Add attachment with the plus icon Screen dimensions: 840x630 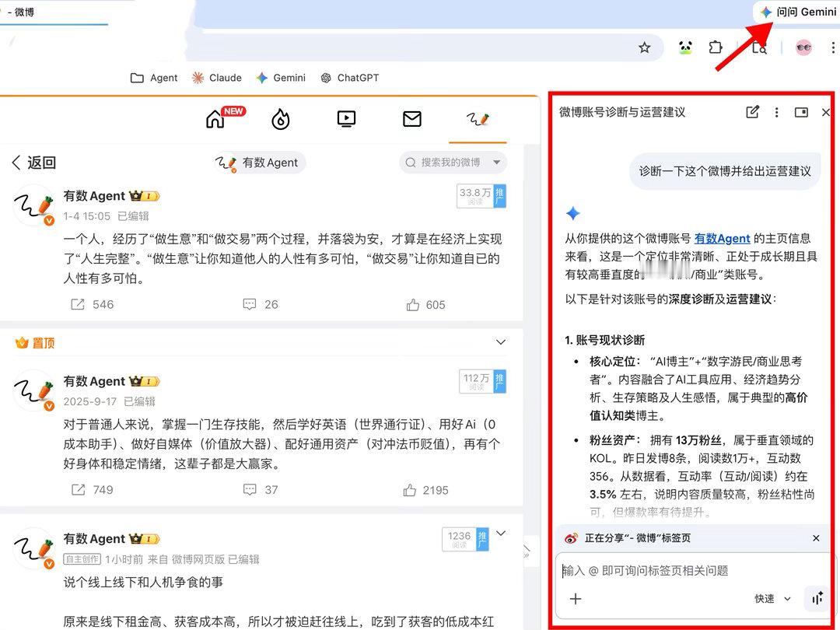[576, 599]
